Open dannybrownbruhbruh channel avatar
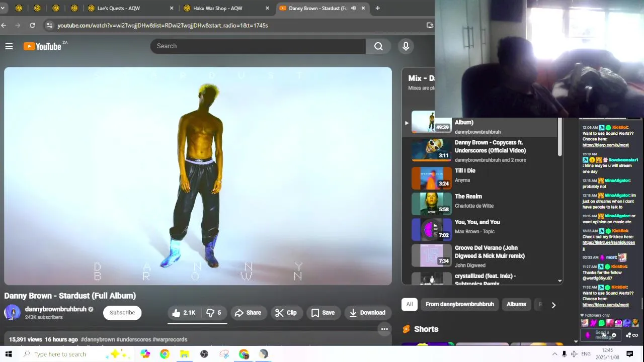Screen dimensions: 644x362 click(12, 313)
